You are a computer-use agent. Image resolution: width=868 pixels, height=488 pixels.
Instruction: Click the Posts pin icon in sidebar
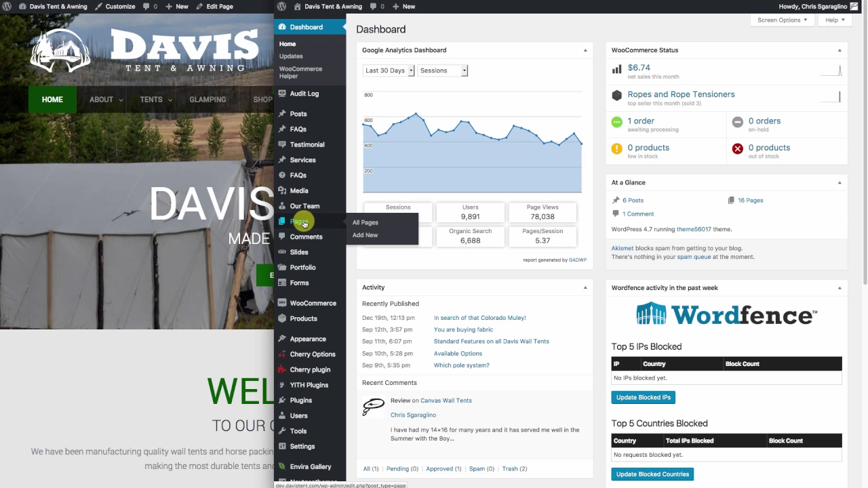pos(282,114)
